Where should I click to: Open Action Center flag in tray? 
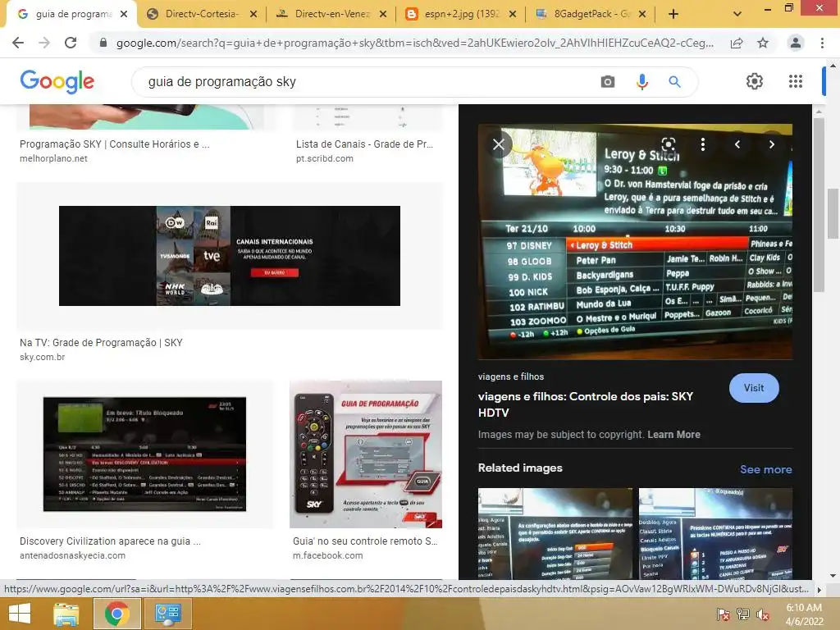tap(723, 614)
